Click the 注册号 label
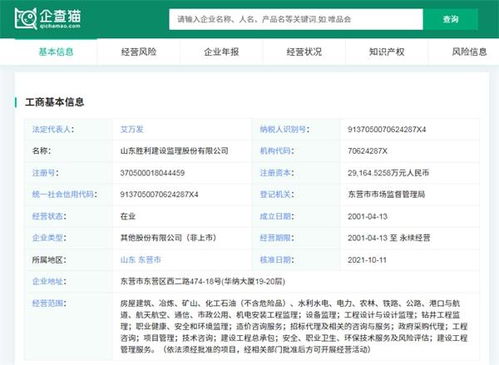The width and height of the screenshot is (499, 365). (45, 173)
